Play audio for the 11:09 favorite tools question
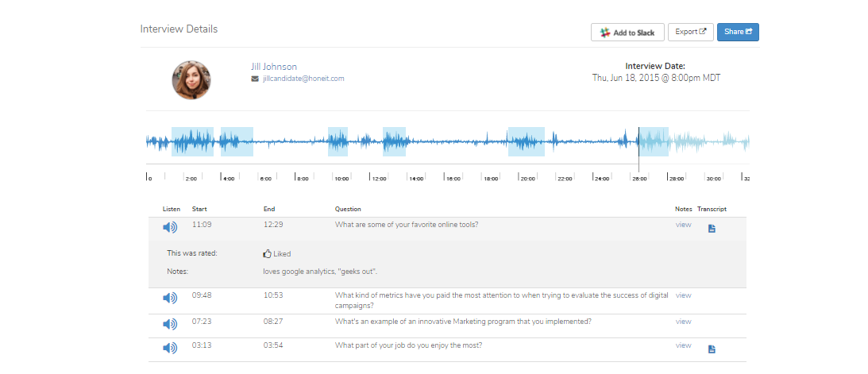Viewport: 868px width, 374px height. point(170,228)
